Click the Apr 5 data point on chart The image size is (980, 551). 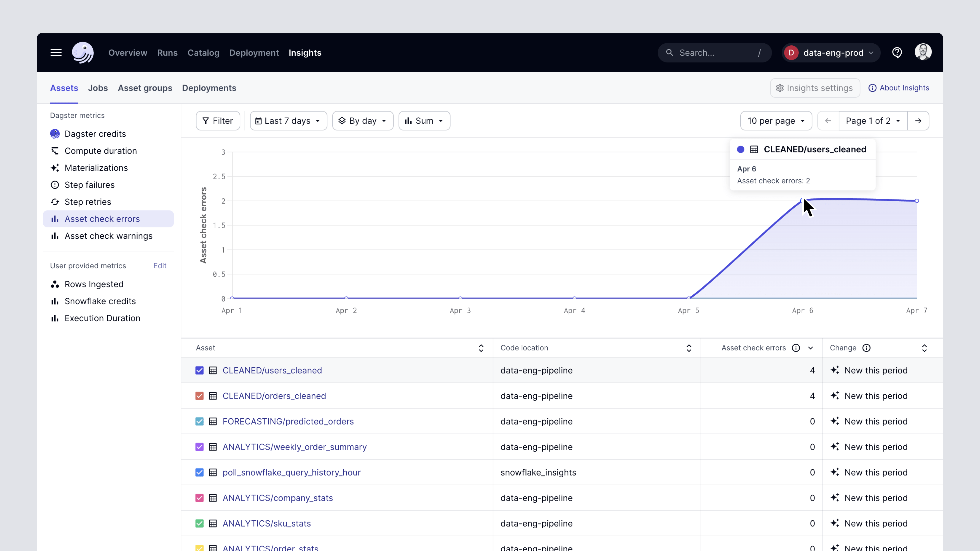coord(689,298)
